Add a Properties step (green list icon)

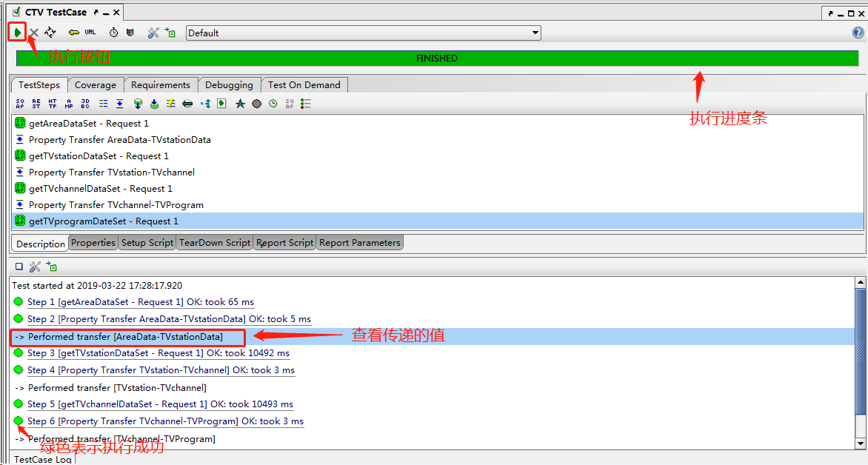[x=104, y=104]
